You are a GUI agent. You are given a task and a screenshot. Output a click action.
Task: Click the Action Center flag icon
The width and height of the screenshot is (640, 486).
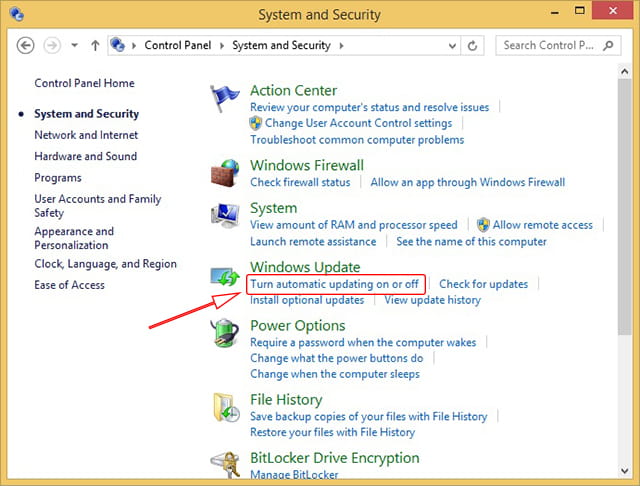tap(224, 98)
